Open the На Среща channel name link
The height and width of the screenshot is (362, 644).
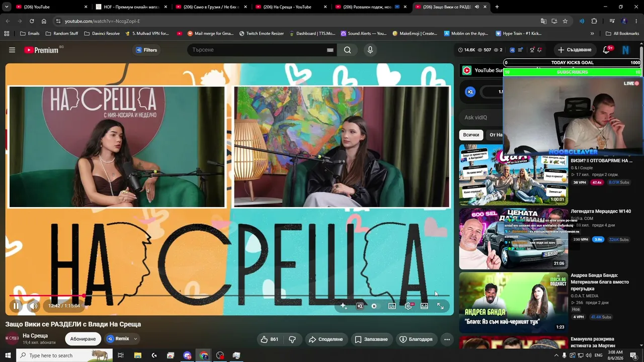tap(35, 335)
